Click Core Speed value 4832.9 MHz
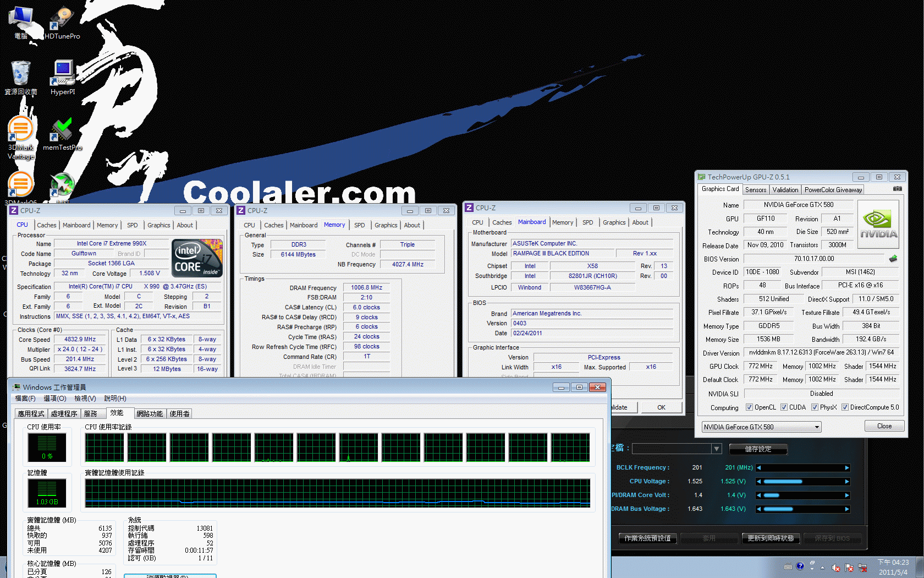Screen dimensions: 924x578 coord(80,340)
